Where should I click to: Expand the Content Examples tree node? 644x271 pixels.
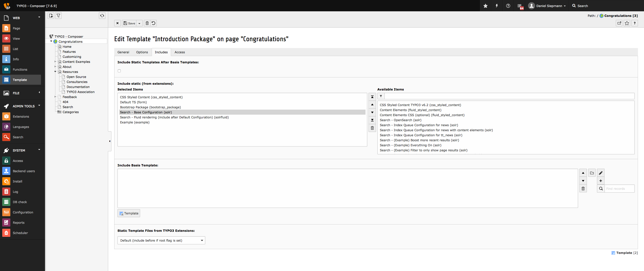55,62
